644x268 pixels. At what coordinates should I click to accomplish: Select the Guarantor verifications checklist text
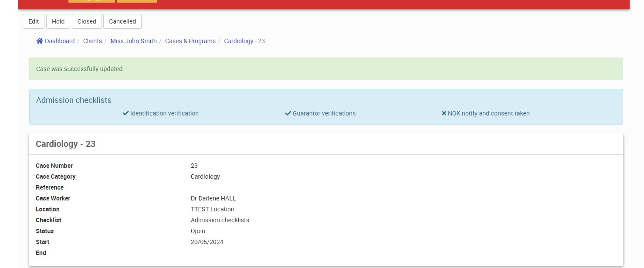(324, 113)
